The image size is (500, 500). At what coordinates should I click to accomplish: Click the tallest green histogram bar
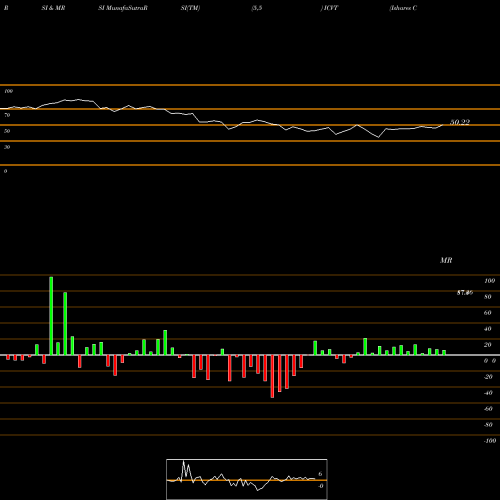(51, 316)
